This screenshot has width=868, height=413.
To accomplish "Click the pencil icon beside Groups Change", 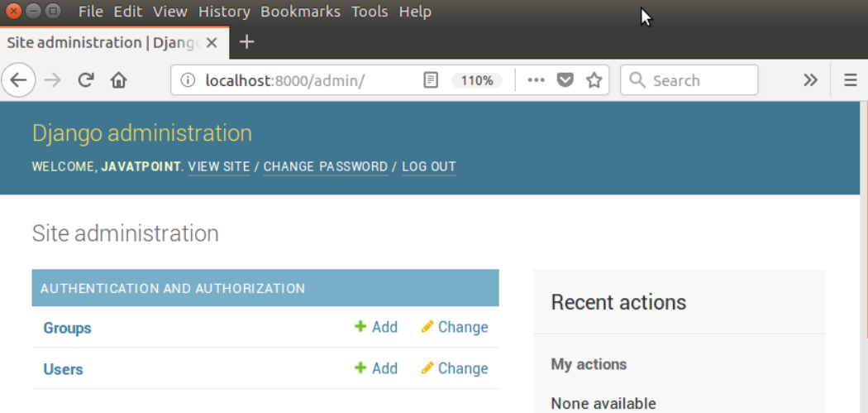I will (427, 326).
